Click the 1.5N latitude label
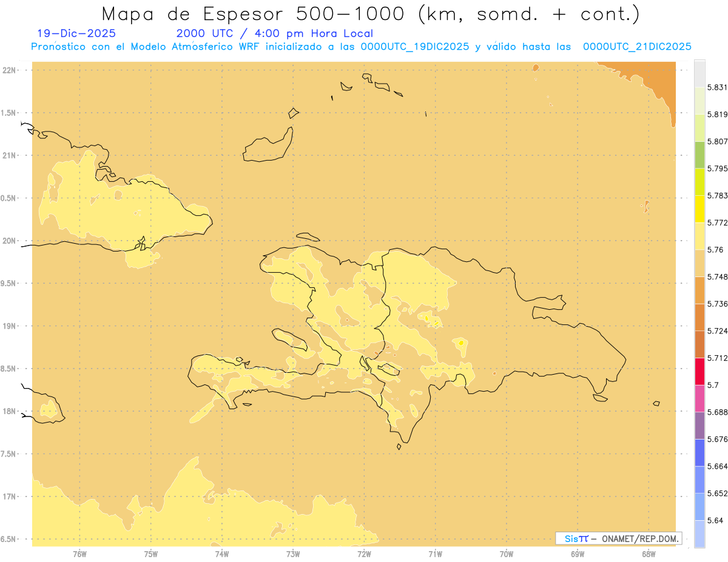This screenshot has width=728, height=562. click(8, 113)
